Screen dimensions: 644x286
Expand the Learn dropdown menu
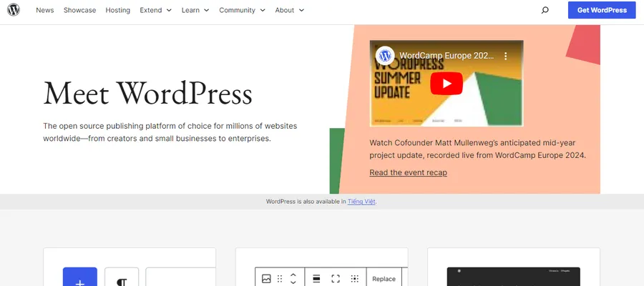[x=195, y=10]
